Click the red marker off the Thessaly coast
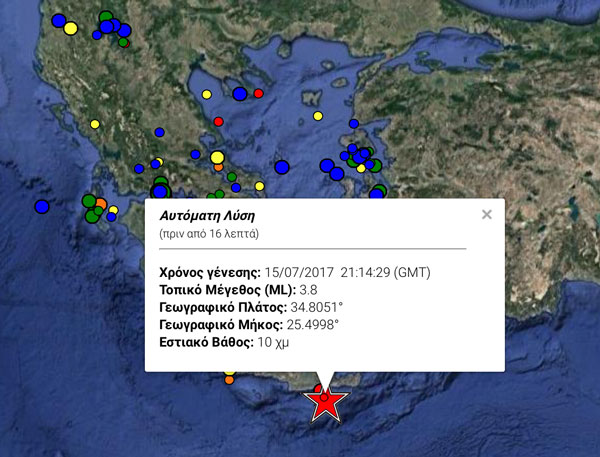 (218, 122)
